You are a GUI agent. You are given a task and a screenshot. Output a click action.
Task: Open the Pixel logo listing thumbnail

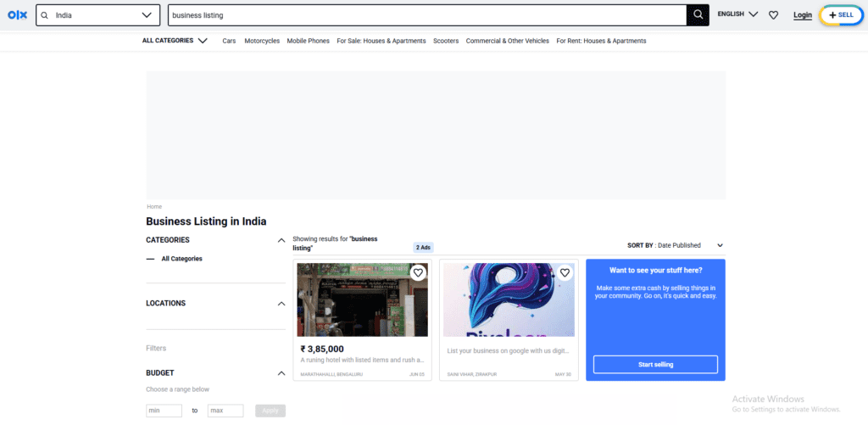coord(509,299)
